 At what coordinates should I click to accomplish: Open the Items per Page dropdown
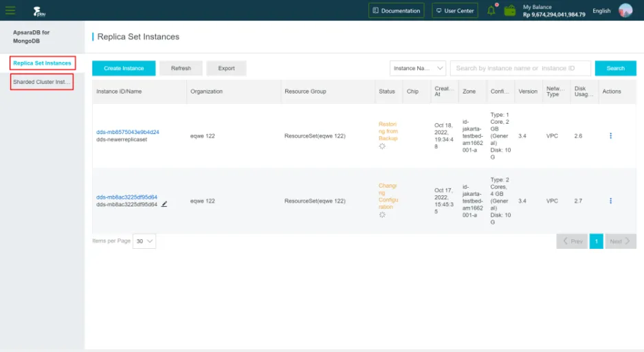(144, 241)
